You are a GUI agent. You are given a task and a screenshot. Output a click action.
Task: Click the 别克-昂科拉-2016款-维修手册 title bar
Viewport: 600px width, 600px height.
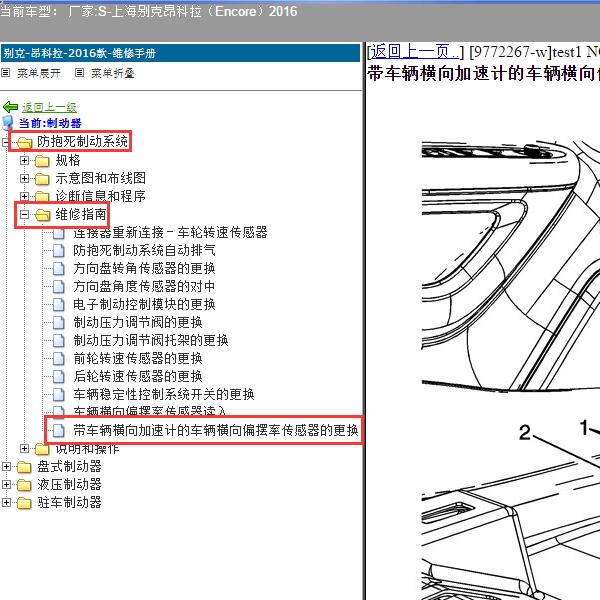[180, 53]
